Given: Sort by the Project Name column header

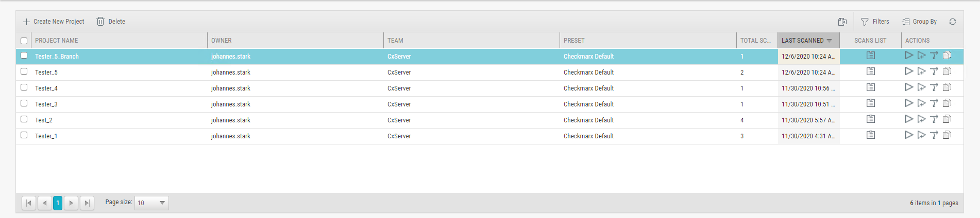Looking at the screenshot, I should tap(57, 41).
